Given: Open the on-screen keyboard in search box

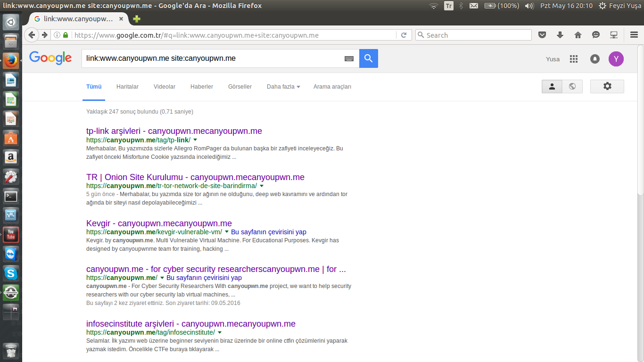Looking at the screenshot, I should (349, 58).
